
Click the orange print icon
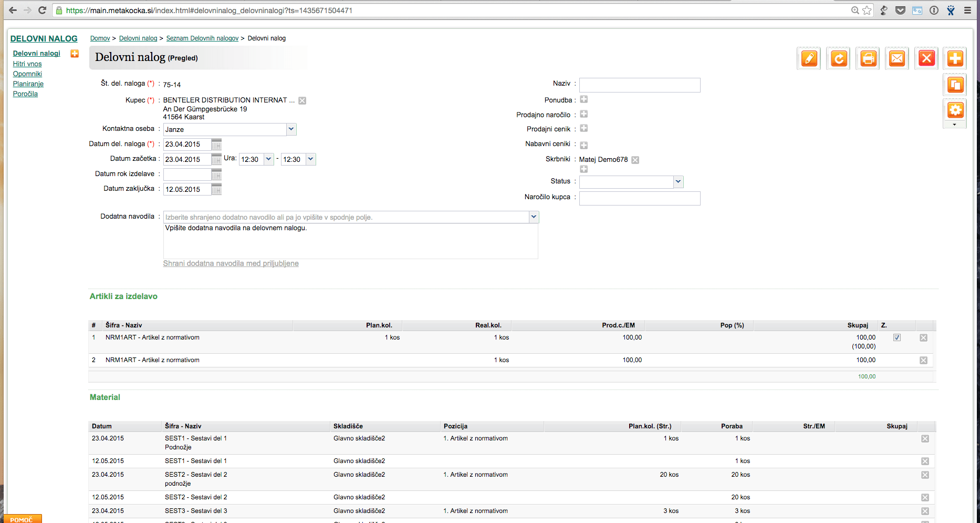tap(868, 58)
